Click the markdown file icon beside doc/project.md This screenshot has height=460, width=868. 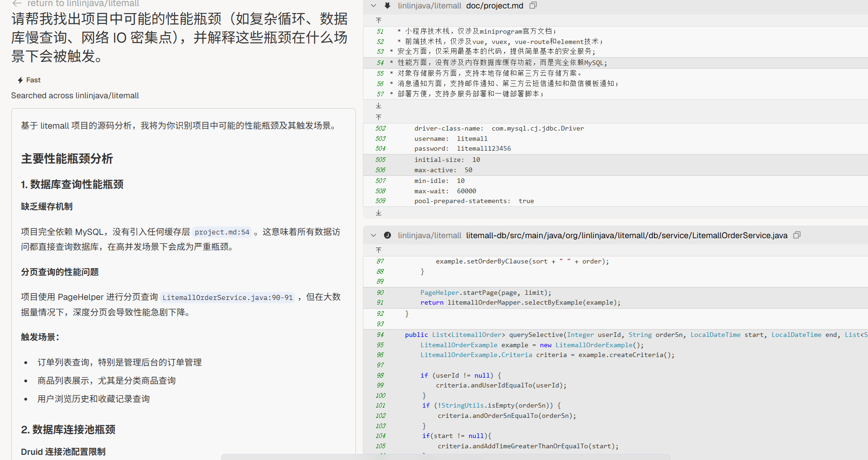point(387,6)
